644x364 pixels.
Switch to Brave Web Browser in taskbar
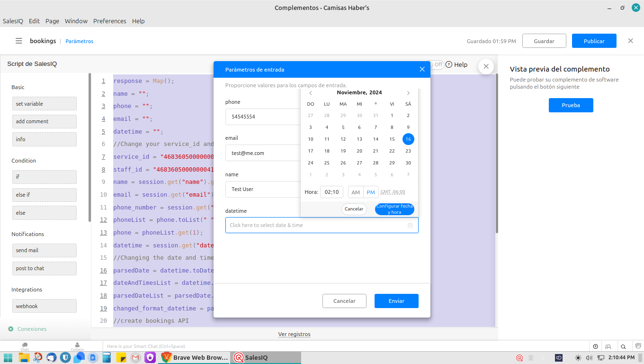pyautogui.click(x=194, y=358)
